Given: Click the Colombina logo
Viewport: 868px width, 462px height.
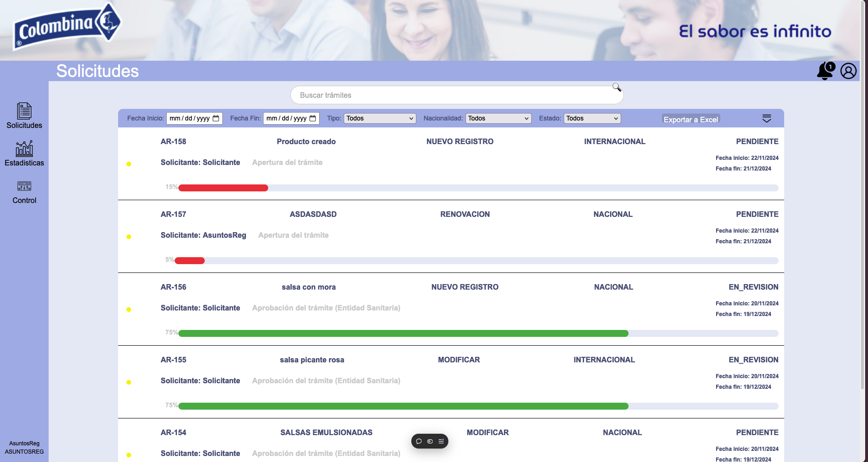Looking at the screenshot, I should (x=66, y=26).
